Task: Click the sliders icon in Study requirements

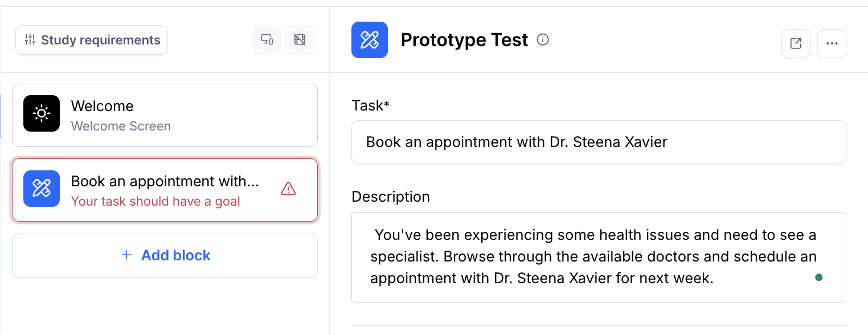Action: tap(30, 40)
